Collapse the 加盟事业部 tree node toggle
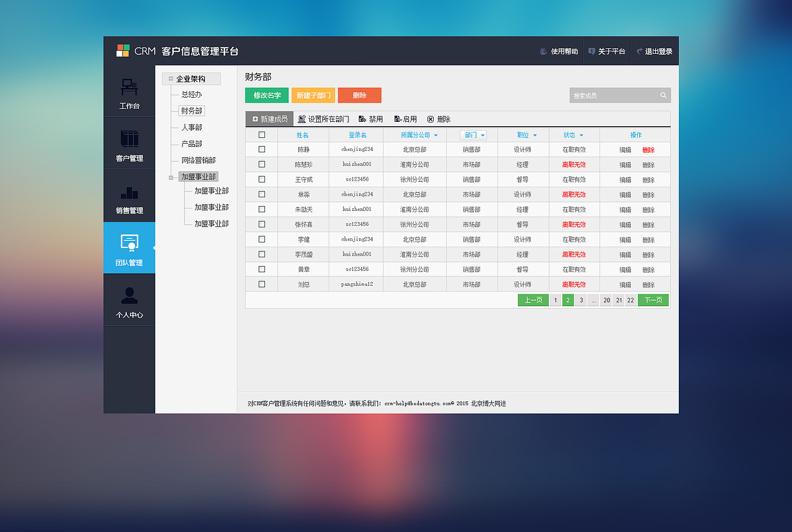792x532 pixels. pos(171,178)
